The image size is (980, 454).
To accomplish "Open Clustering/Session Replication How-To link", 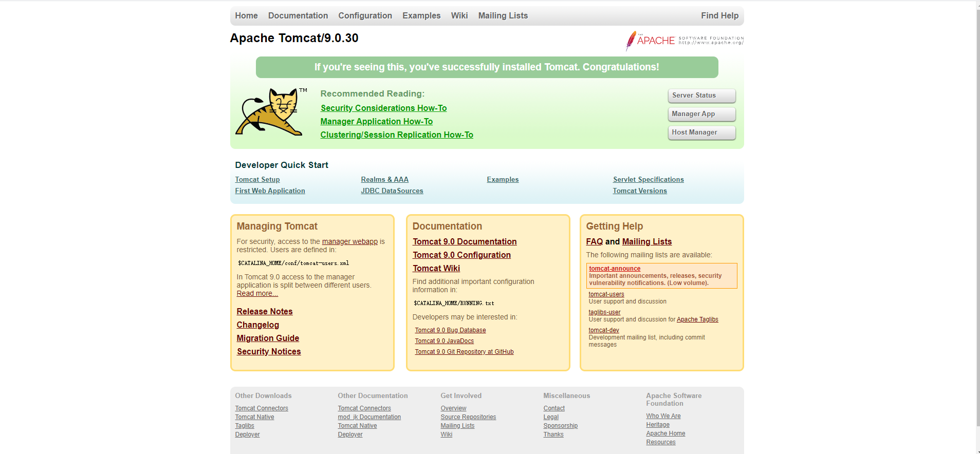I will point(397,135).
